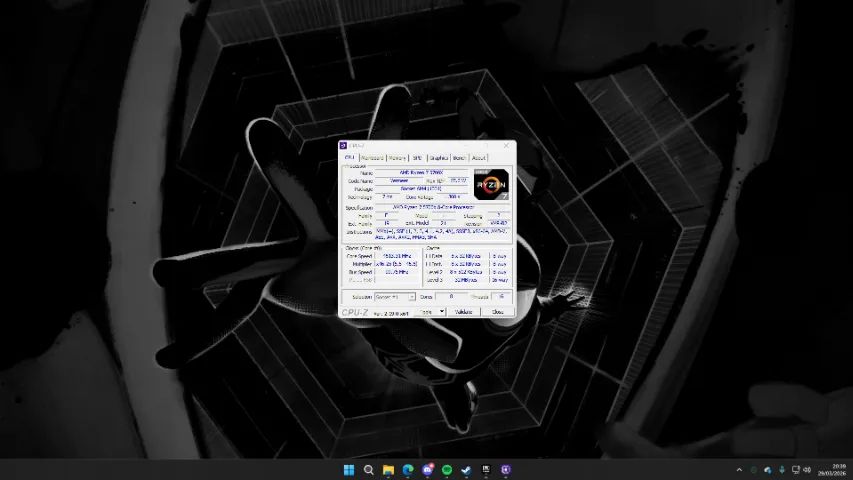The width and height of the screenshot is (853, 480).
Task: Open Discord from the taskbar
Action: [x=427, y=470]
